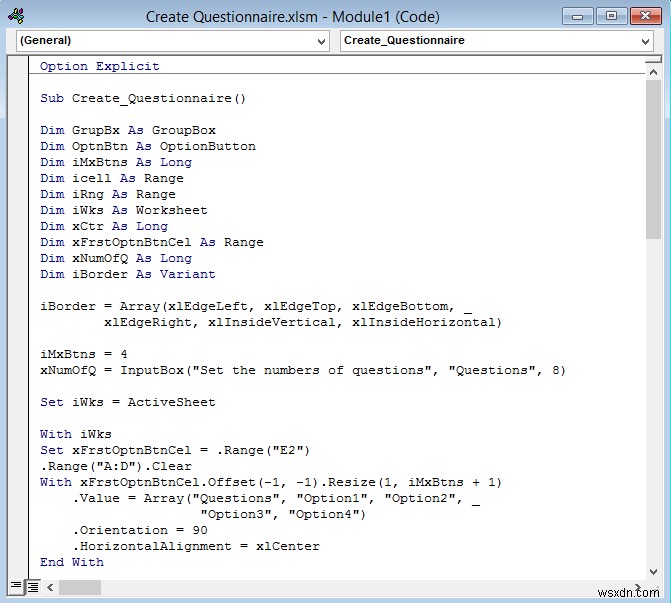Click 'Dim iWks As Worksheet' line
Viewport: 671px width, 603px height.
[124, 210]
